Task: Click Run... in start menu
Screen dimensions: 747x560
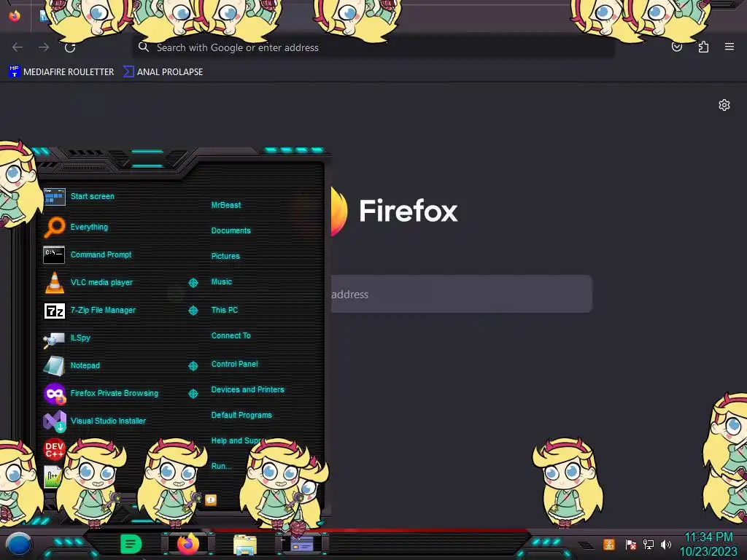Action: click(x=221, y=466)
